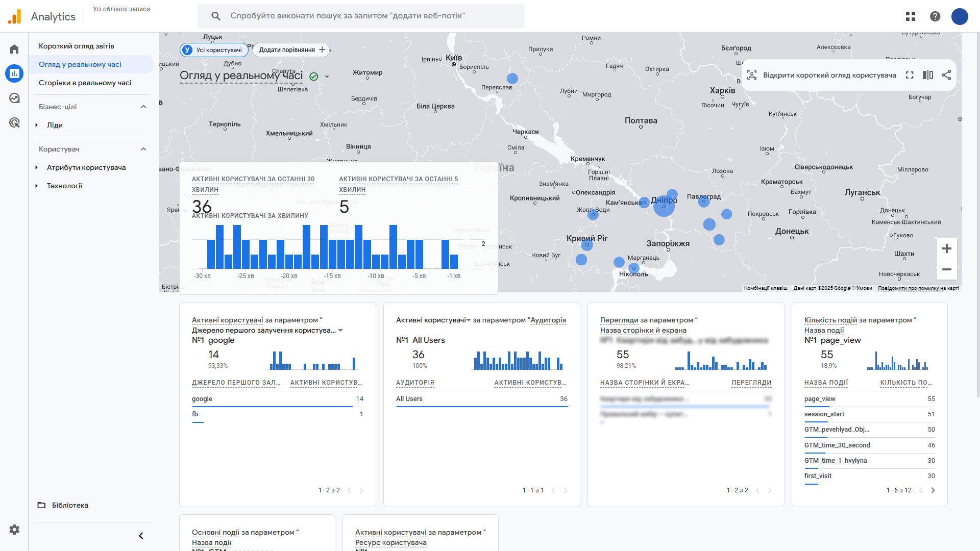The image size is (980, 551).
Task: Click the Додати порівняння button
Action: point(292,50)
